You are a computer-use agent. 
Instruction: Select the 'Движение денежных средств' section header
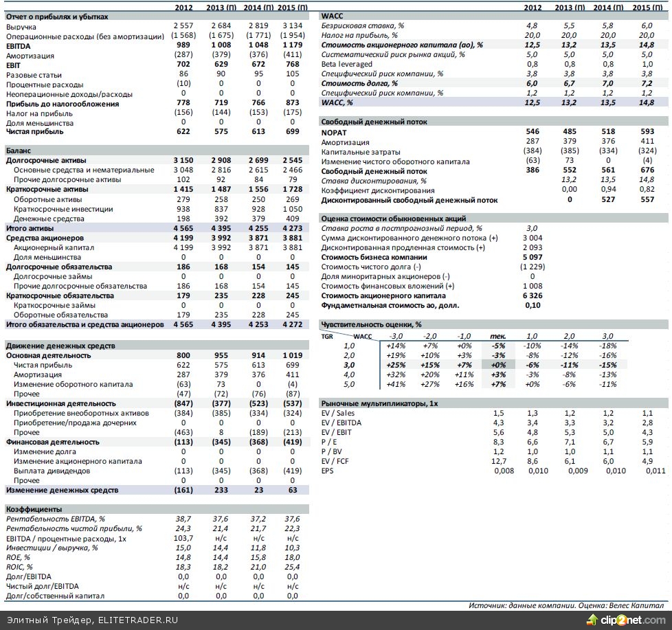point(60,346)
